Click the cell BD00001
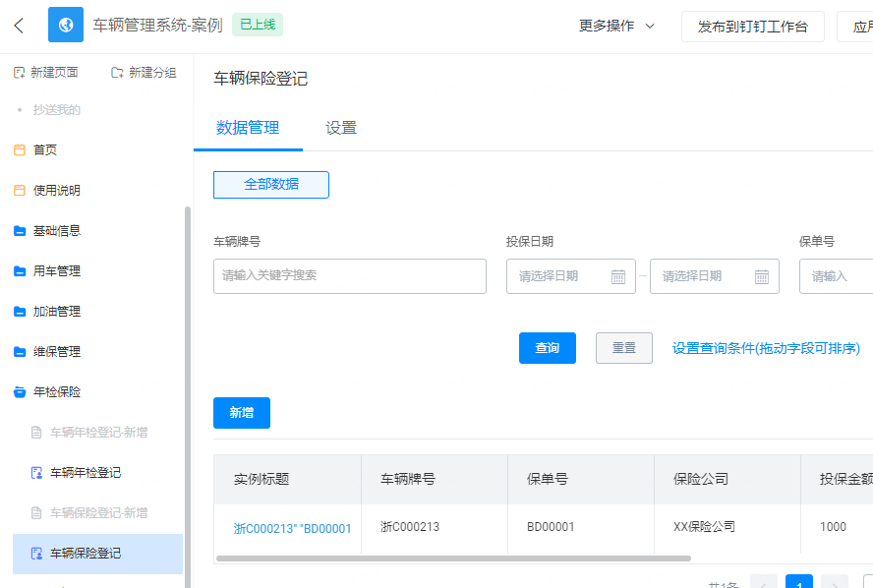The image size is (873, 588). tap(551, 527)
